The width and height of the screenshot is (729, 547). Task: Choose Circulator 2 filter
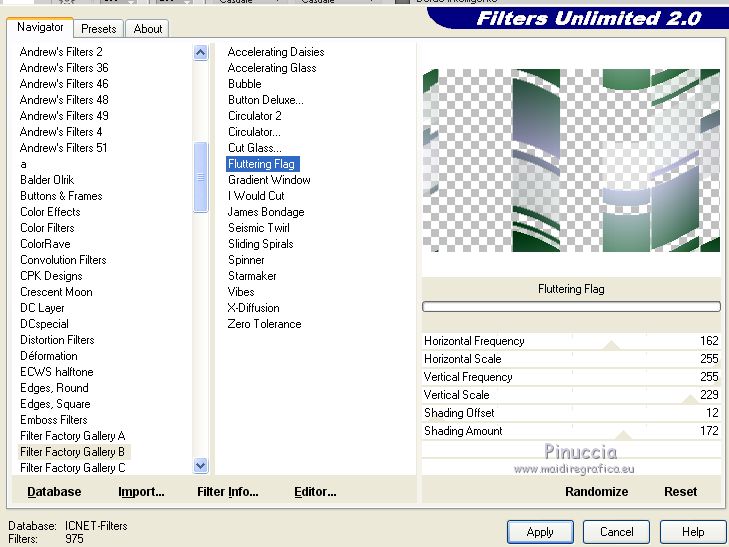254,116
